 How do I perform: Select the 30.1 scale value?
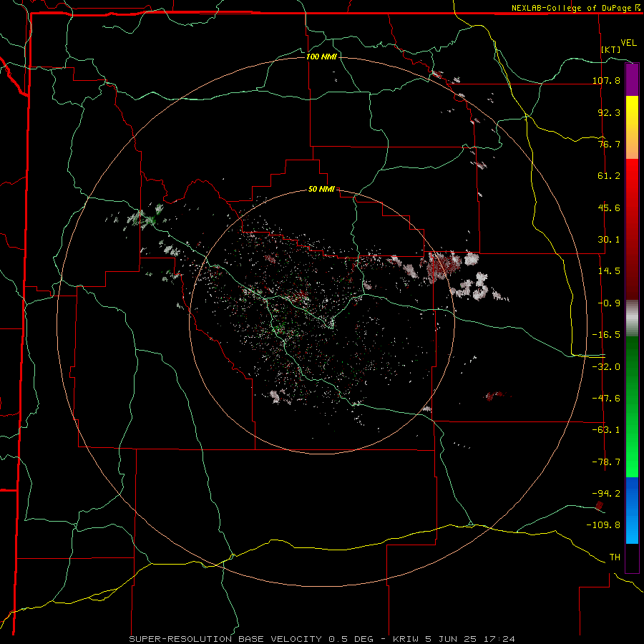point(609,240)
